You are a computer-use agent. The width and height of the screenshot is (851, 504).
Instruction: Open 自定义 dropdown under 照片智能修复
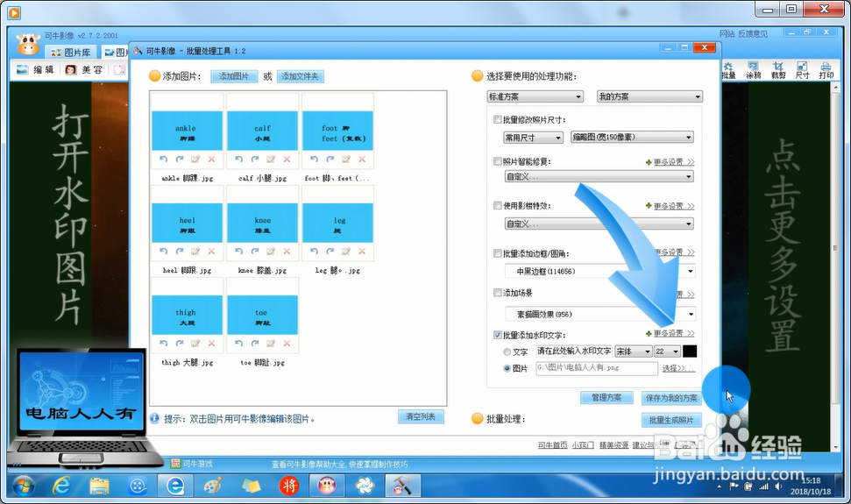pyautogui.click(x=599, y=176)
